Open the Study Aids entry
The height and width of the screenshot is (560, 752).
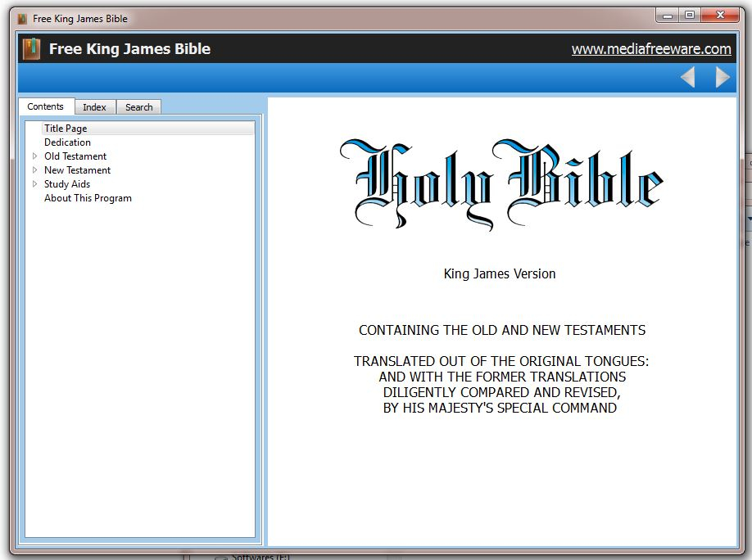(x=67, y=184)
